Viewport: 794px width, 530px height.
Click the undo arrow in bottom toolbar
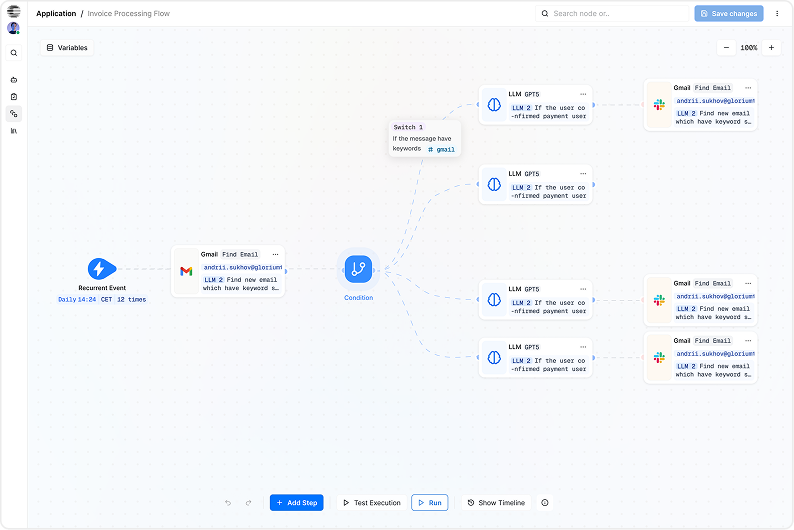pos(228,503)
